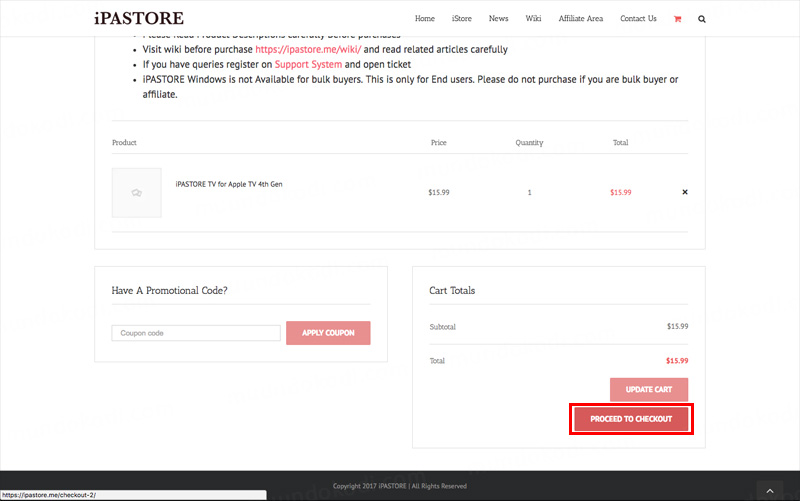Click the Update Cart button

(x=649, y=389)
